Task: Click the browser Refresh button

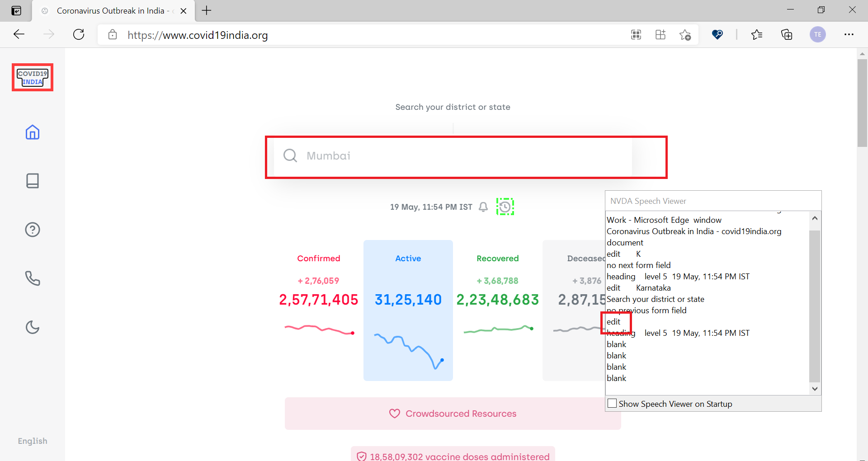Action: [79, 34]
